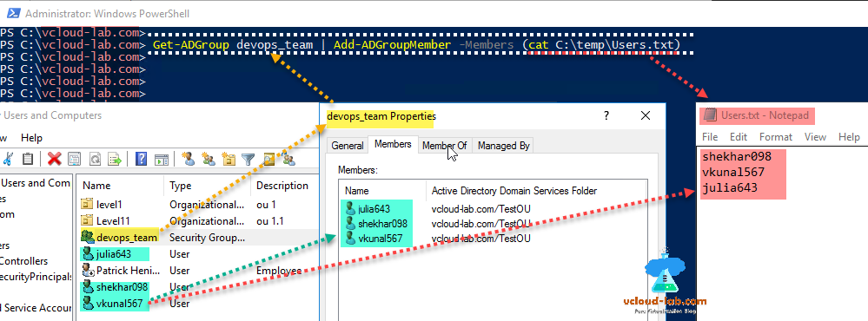Open the Member Of tab

pyautogui.click(x=445, y=145)
